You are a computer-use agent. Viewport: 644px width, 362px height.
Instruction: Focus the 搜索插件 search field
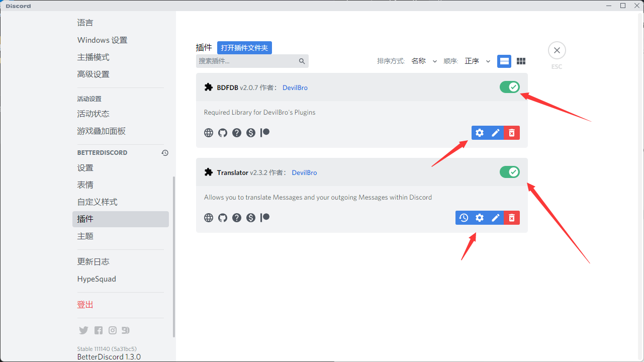[x=252, y=61]
